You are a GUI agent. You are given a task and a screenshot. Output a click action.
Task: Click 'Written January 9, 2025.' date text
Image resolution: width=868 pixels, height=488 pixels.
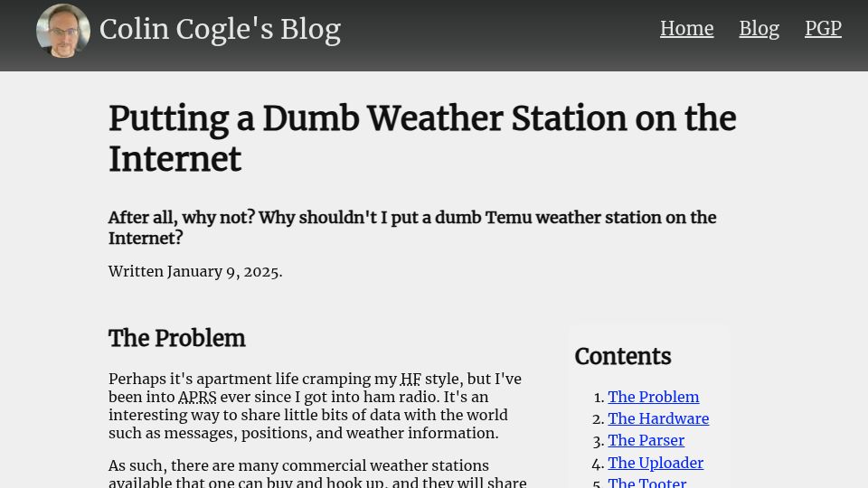(195, 272)
